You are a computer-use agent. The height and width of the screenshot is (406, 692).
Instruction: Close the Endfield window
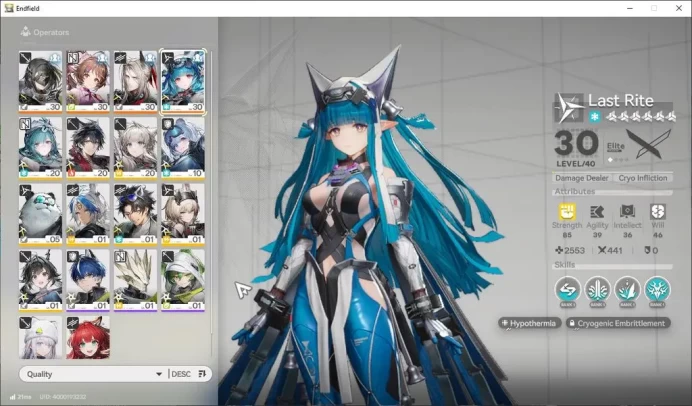(x=679, y=8)
